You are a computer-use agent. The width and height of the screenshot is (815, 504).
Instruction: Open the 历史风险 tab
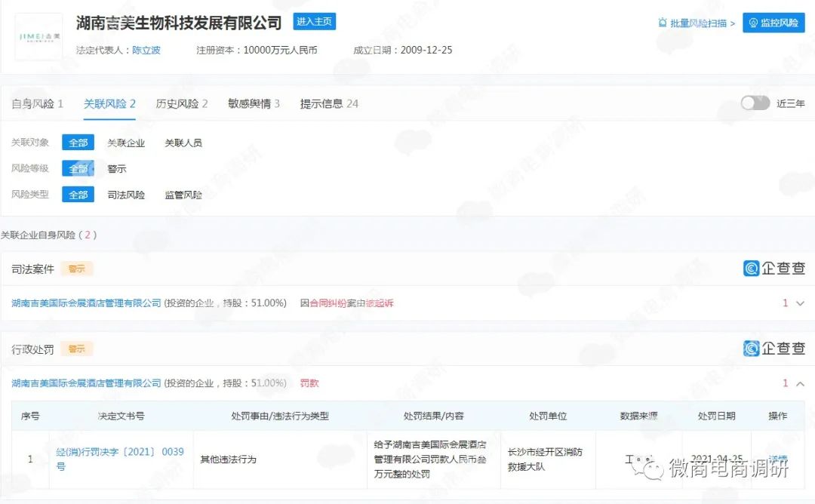(x=182, y=104)
